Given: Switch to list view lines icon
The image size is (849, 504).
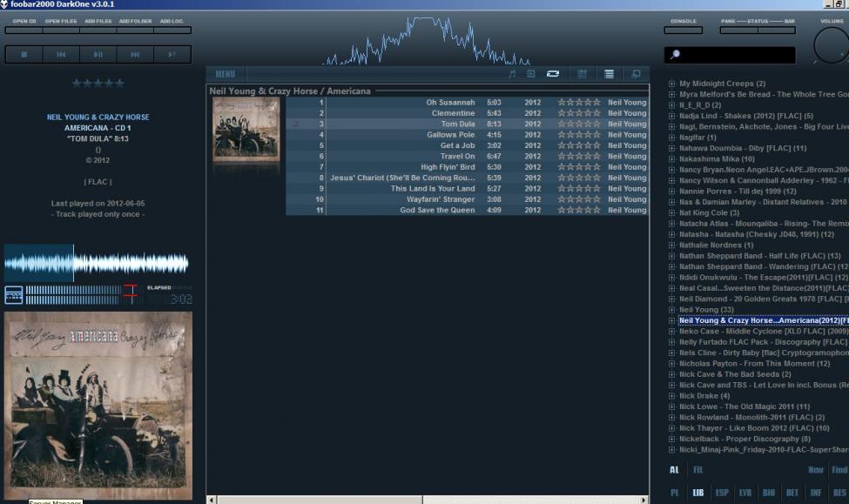Looking at the screenshot, I should pos(610,74).
